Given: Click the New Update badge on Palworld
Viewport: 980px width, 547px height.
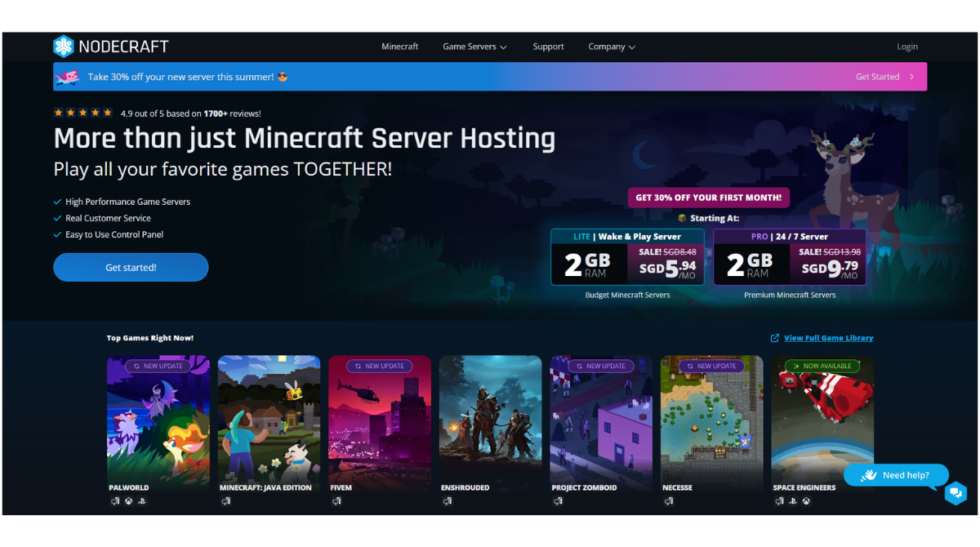Looking at the screenshot, I should point(158,366).
